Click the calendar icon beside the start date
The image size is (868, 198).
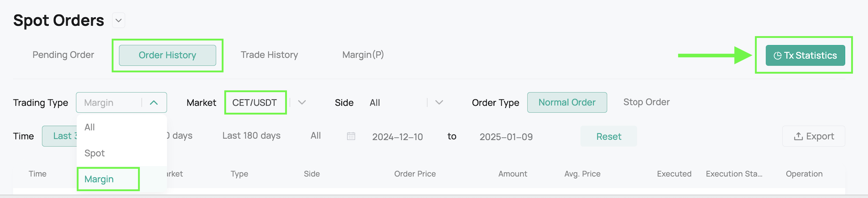(x=351, y=136)
